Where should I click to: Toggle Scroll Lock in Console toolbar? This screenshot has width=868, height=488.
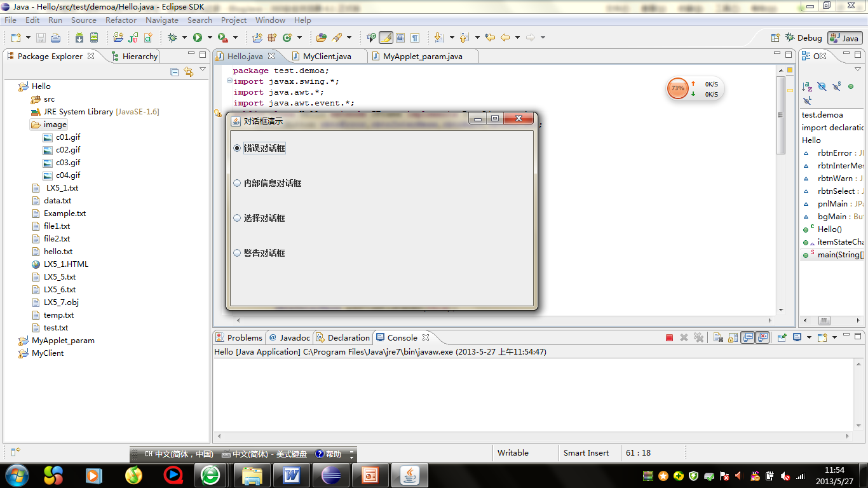(733, 337)
